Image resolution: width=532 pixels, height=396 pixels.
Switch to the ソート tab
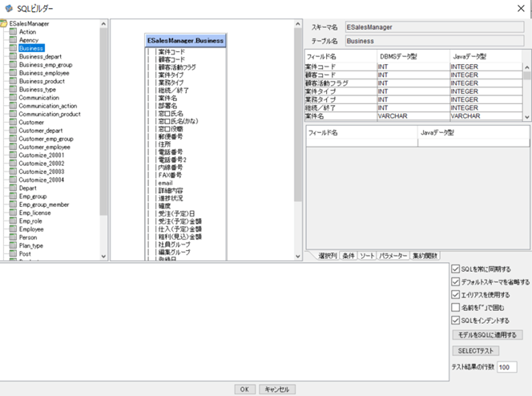[x=367, y=256]
